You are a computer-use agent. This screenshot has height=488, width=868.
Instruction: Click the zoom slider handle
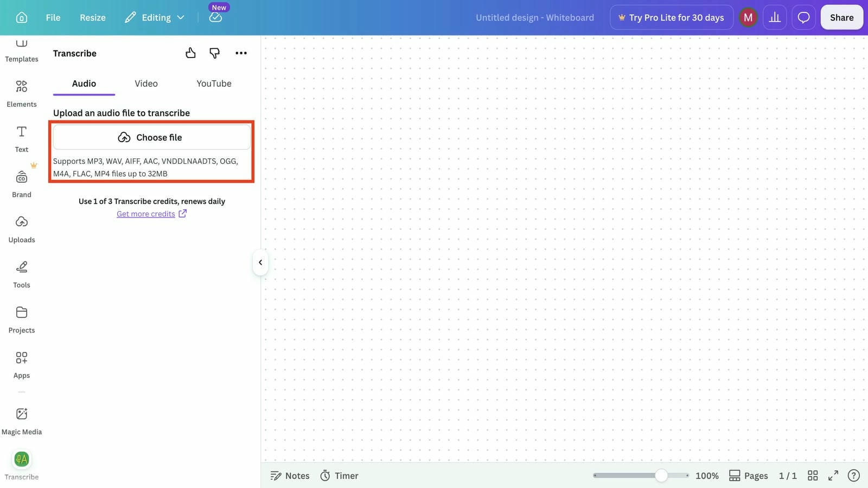[x=661, y=476]
